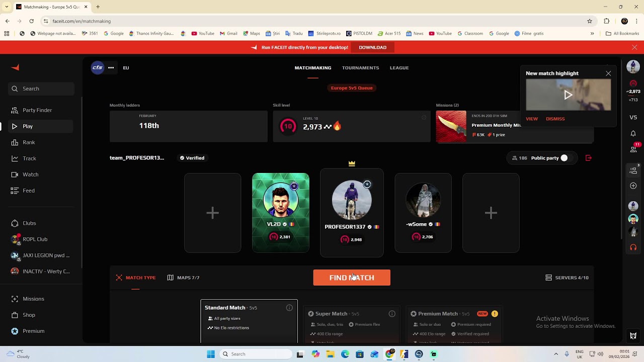Close the New match highlight popup

point(608,73)
